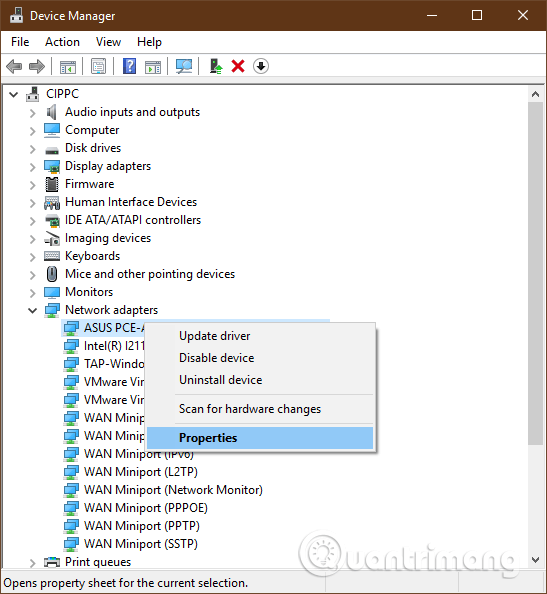Click the Imaging devices camera icon

pyautogui.click(x=52, y=238)
